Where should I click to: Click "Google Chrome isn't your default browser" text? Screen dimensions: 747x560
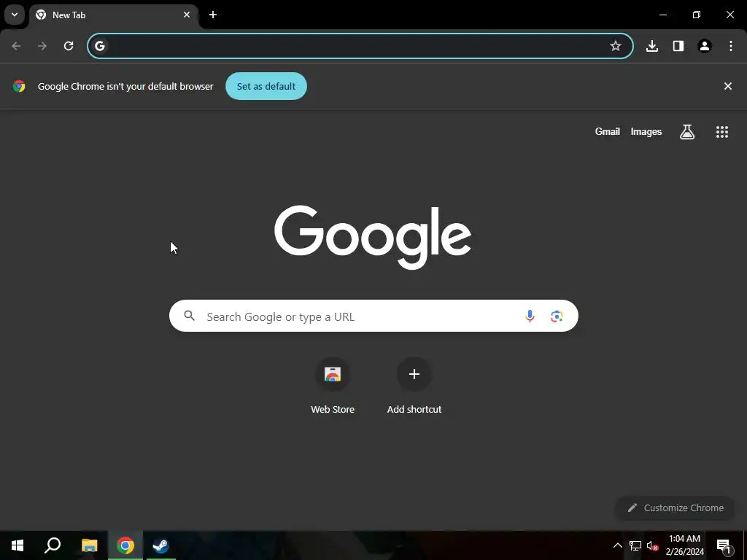[125, 86]
